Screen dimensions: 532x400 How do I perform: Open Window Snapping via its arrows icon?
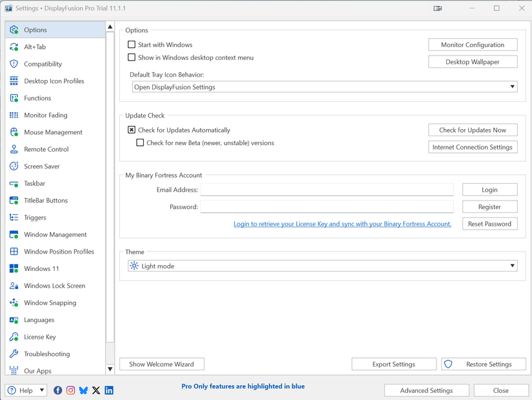pyautogui.click(x=14, y=303)
